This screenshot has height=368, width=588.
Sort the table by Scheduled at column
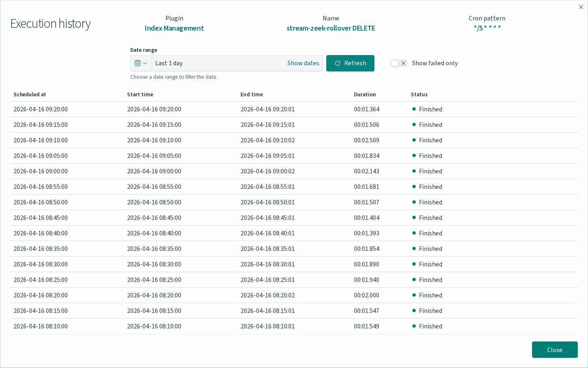[30, 94]
